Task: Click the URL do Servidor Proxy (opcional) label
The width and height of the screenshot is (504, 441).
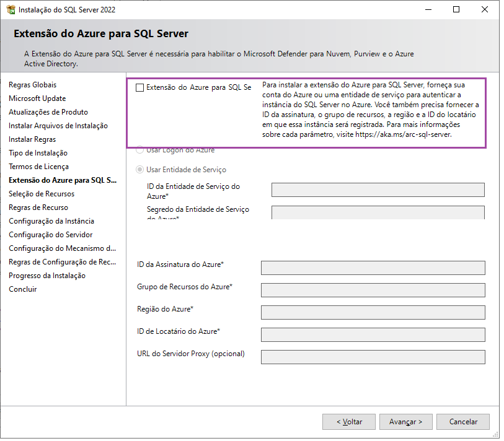Action: (190, 354)
